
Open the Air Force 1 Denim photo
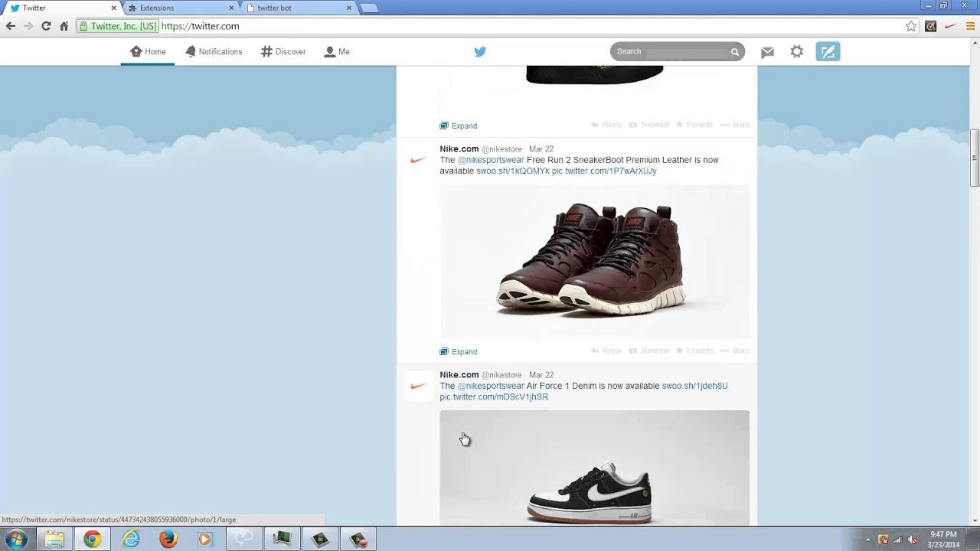(x=594, y=468)
